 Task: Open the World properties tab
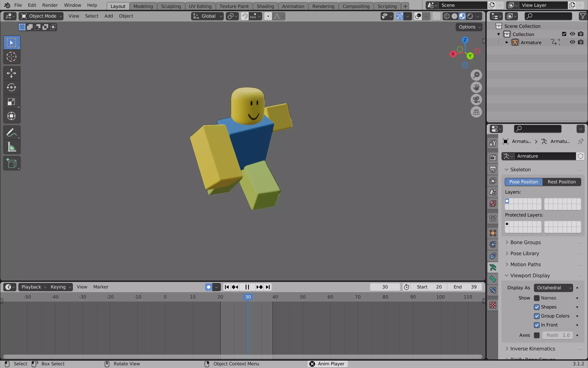click(x=493, y=204)
